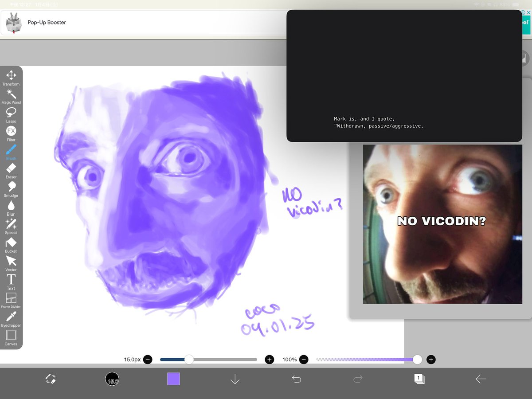The height and width of the screenshot is (399, 532).
Task: Select the Eraser tool
Action: (11, 168)
